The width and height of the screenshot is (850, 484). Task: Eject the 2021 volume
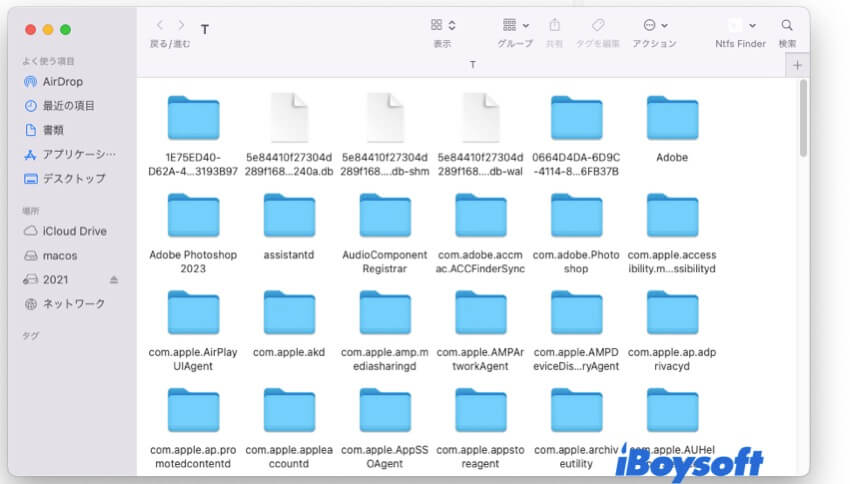click(114, 280)
